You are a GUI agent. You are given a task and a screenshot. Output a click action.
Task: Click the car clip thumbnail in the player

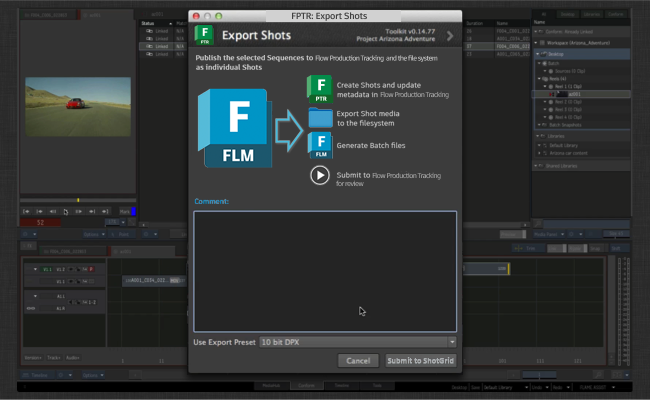pos(78,107)
